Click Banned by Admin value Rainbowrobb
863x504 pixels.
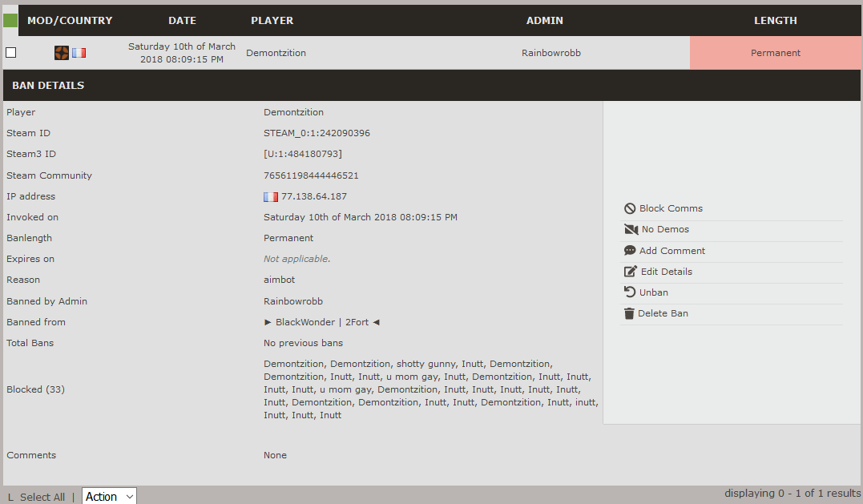(x=293, y=301)
